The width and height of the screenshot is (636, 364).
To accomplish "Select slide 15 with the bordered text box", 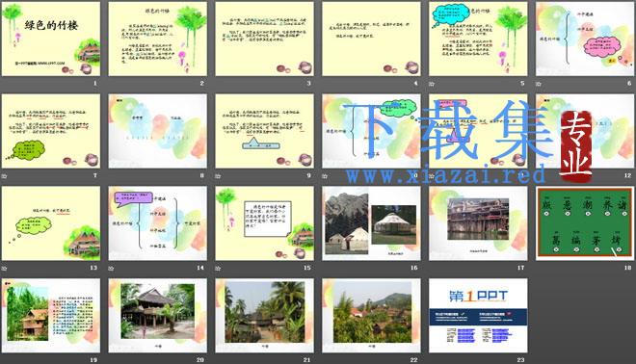I will pyautogui.click(x=264, y=223).
